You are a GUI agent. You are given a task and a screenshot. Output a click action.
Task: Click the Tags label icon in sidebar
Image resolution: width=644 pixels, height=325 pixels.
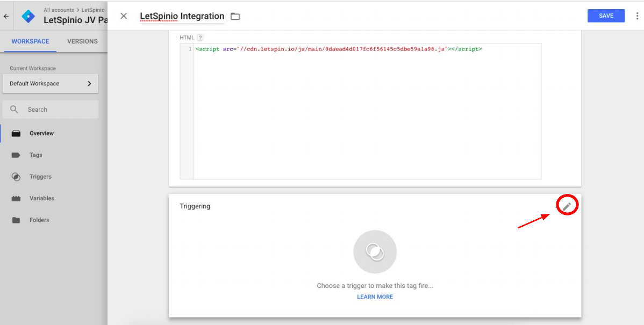[x=16, y=155]
